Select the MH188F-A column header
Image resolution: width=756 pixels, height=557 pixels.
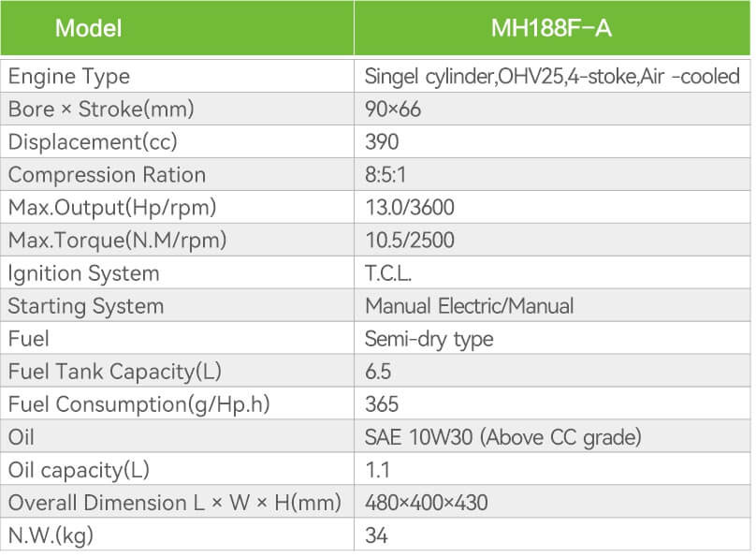(x=552, y=28)
